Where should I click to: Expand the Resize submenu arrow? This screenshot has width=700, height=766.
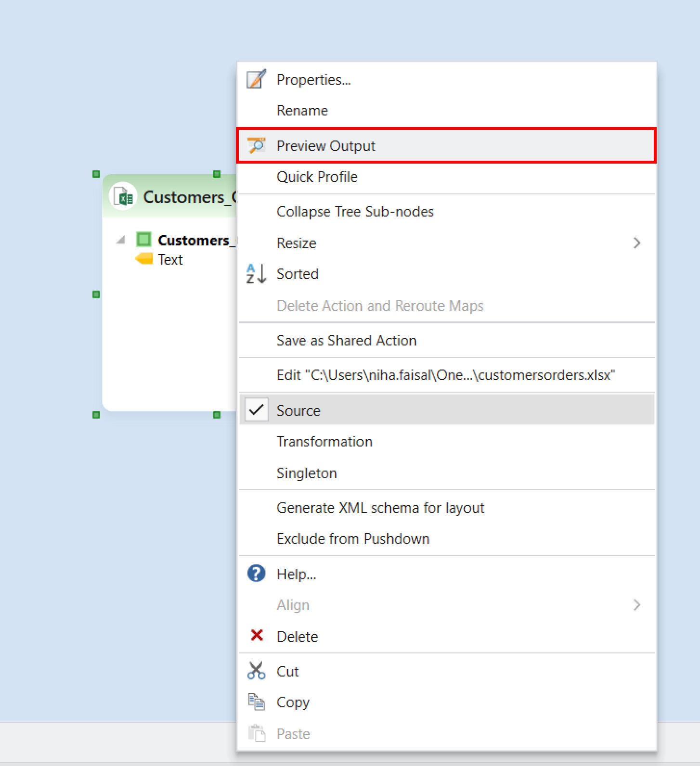(636, 243)
